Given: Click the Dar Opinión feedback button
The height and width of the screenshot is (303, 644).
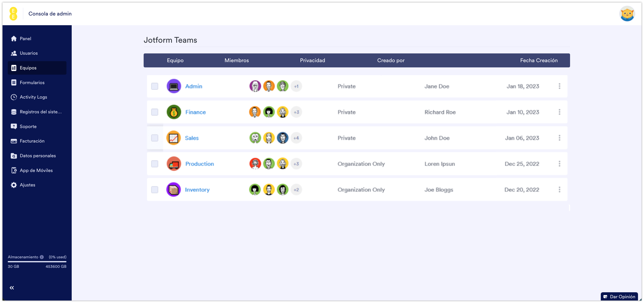Looking at the screenshot, I should [x=619, y=297].
